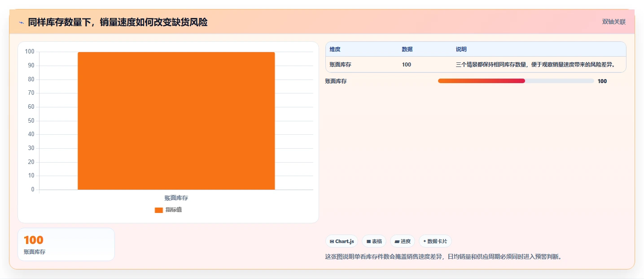Click the 账面库存 progress bar
644x279 pixels.
(516, 81)
